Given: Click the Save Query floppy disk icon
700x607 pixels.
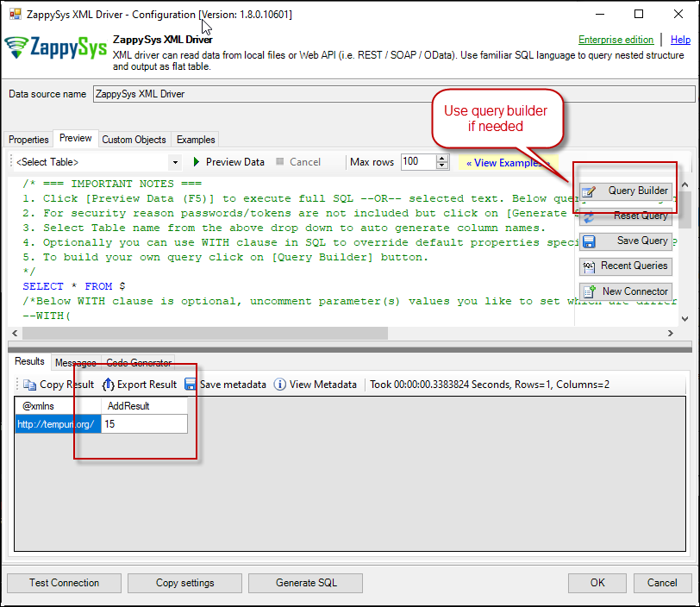Looking at the screenshot, I should 590,241.
